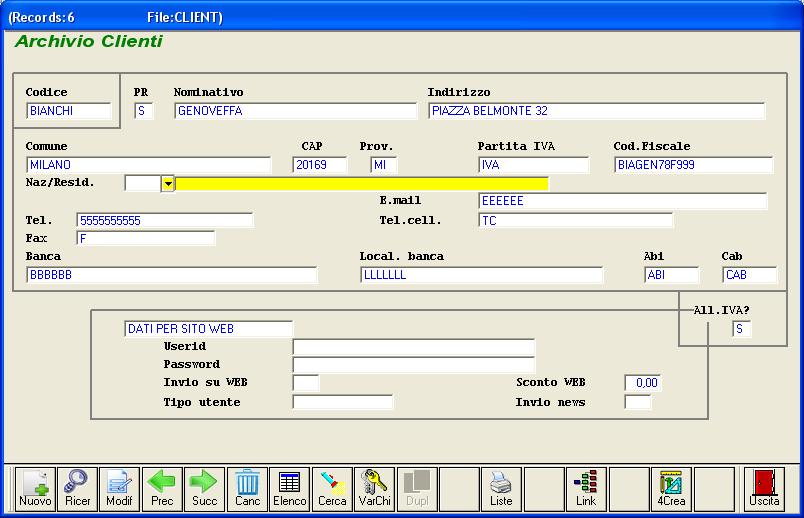Click the Local. banca field LLLLLLL
804x518 pixels.
coord(481,275)
